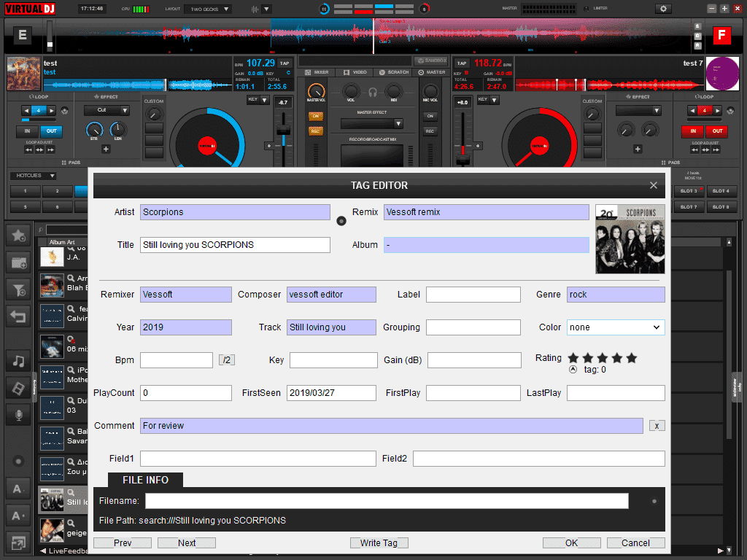
Task: Click the Next button in Tag Editor
Action: (187, 542)
